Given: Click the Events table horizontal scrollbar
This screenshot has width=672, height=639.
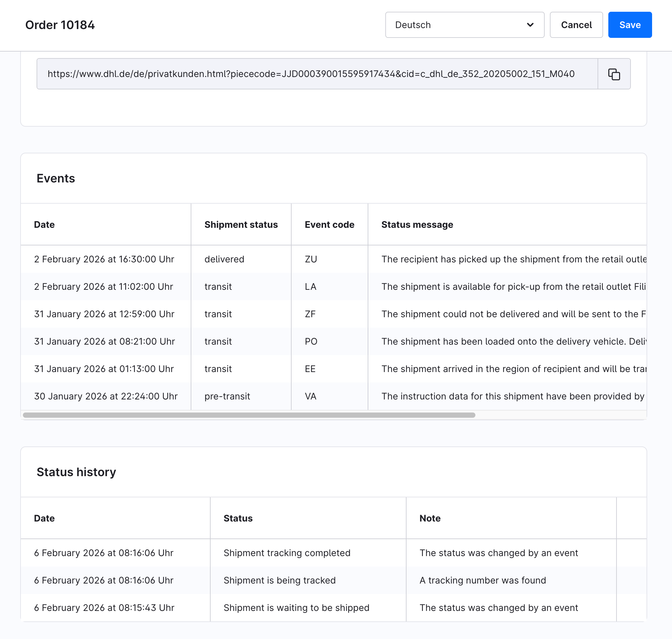Looking at the screenshot, I should [x=249, y=415].
